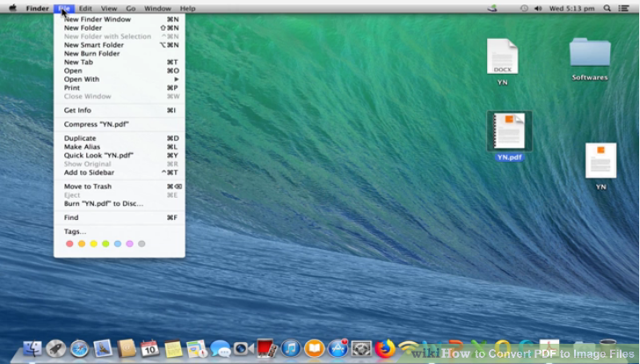Open the Calendar app in the dock

pyautogui.click(x=149, y=349)
